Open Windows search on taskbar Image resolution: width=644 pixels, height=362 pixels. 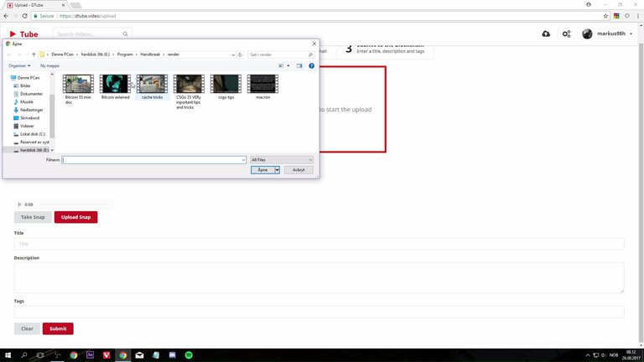23,355
